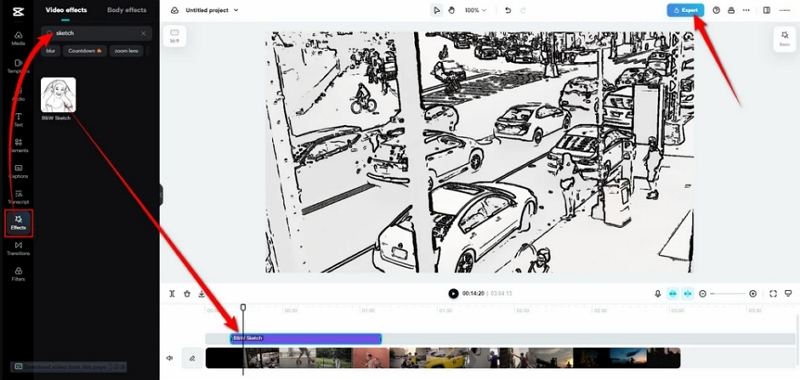Image resolution: width=800 pixels, height=380 pixels.
Task: Collapse the left effects panel handle
Action: tap(161, 194)
